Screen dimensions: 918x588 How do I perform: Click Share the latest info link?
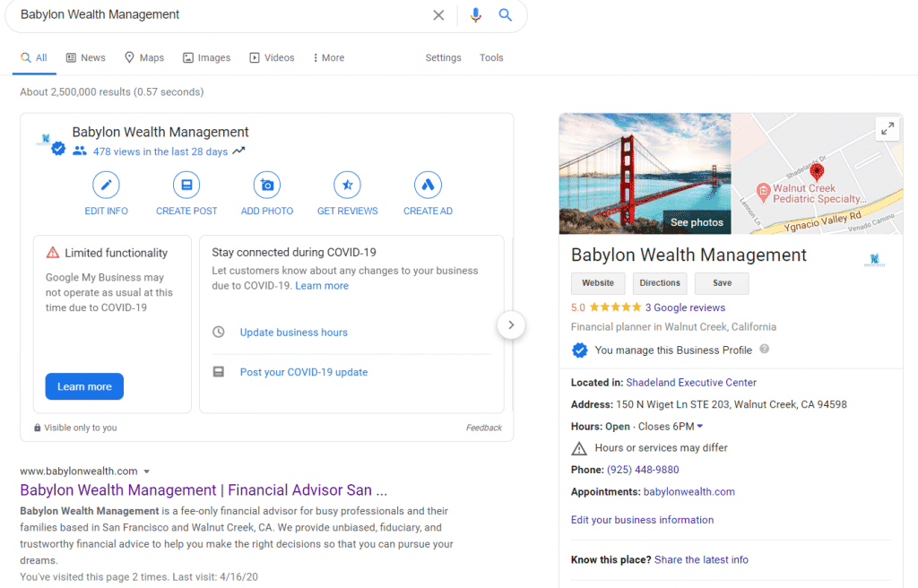coord(701,560)
